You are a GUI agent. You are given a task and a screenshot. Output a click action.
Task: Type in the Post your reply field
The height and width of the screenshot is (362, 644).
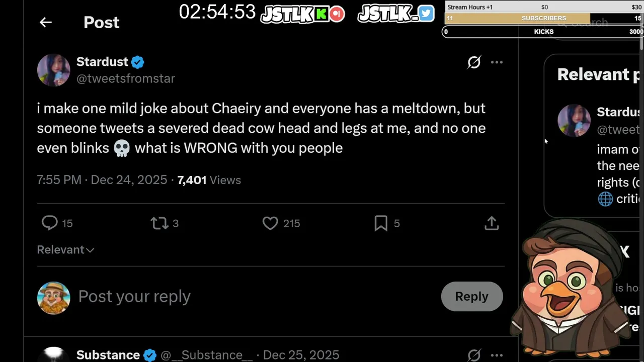click(252, 297)
